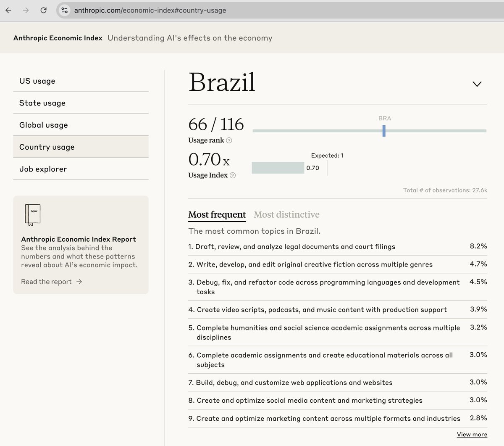Open the country selector chevron
This screenshot has height=446, width=504.
tap(477, 84)
